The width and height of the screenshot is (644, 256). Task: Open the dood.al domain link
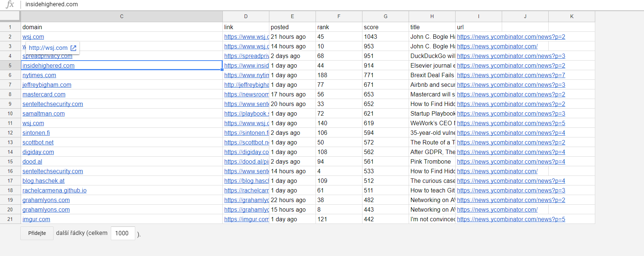pos(32,161)
